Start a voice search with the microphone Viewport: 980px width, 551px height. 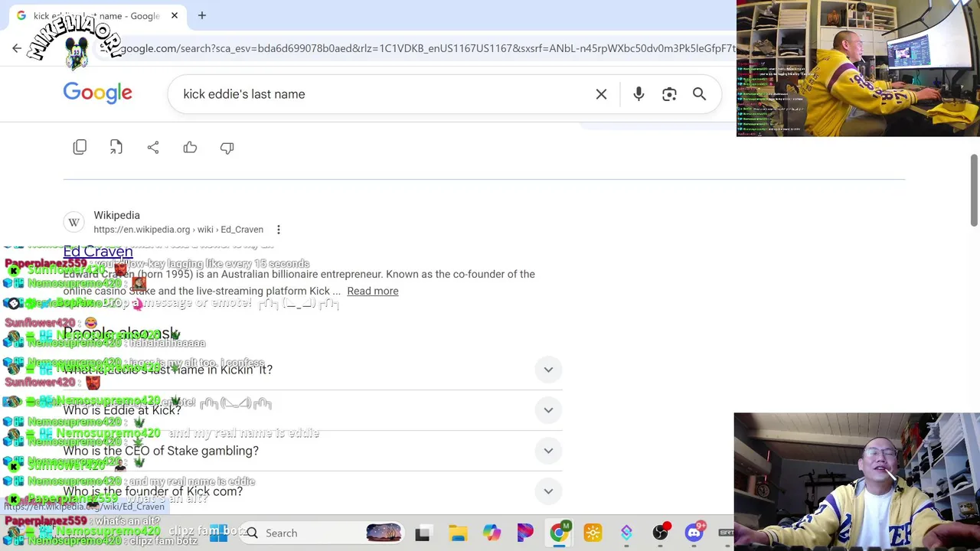pyautogui.click(x=639, y=94)
